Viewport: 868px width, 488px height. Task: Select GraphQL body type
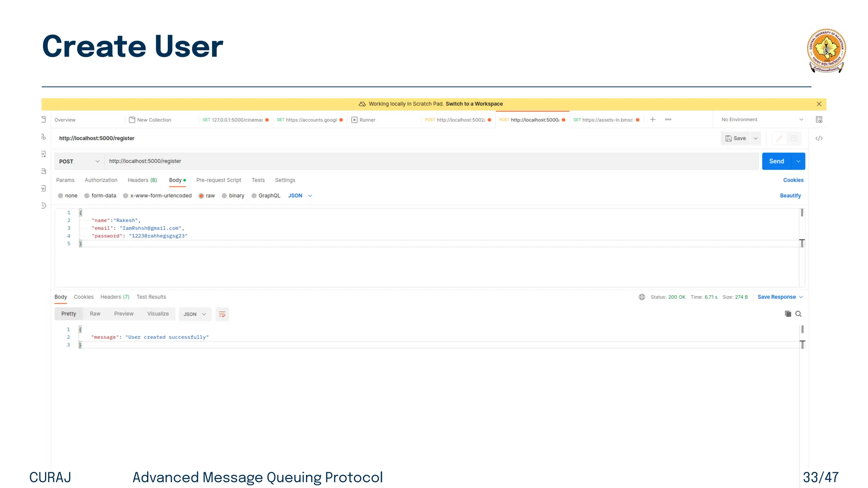click(266, 196)
